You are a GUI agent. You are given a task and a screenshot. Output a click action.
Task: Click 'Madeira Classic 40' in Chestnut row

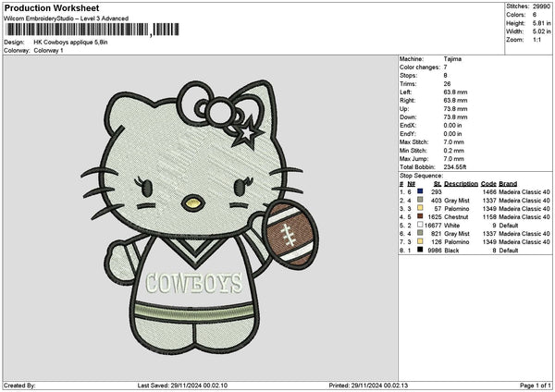tap(524, 217)
